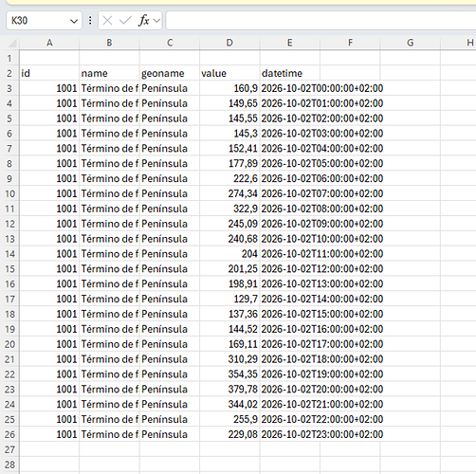The image size is (476, 474).
Task: Select column G header
Action: 411,43
